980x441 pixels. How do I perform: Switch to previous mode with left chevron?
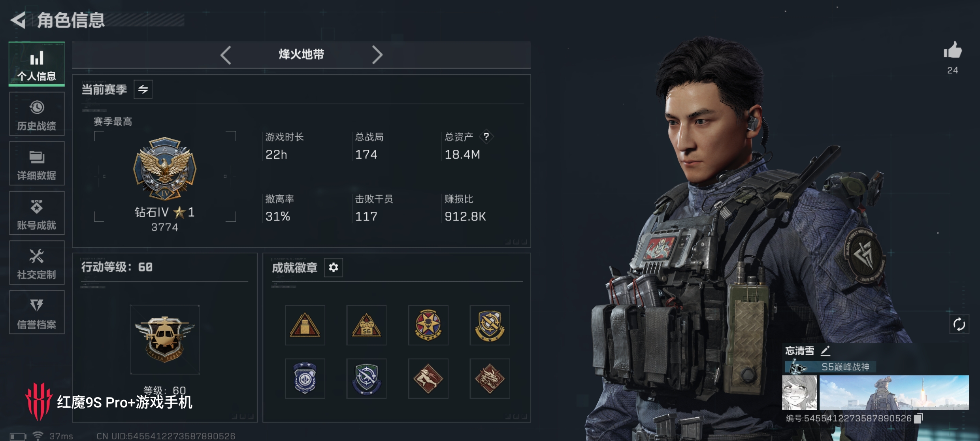[x=226, y=55]
